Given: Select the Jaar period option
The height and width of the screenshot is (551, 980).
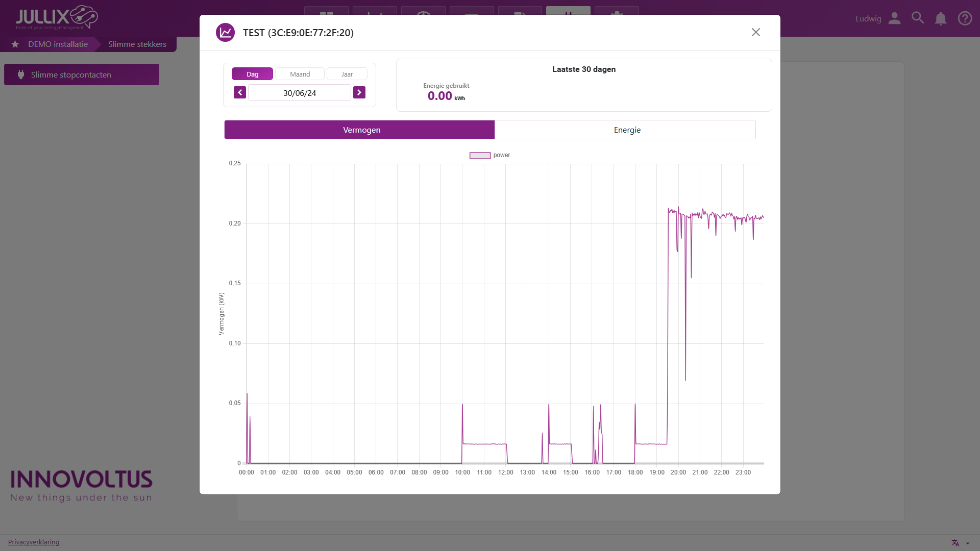Looking at the screenshot, I should [x=347, y=74].
